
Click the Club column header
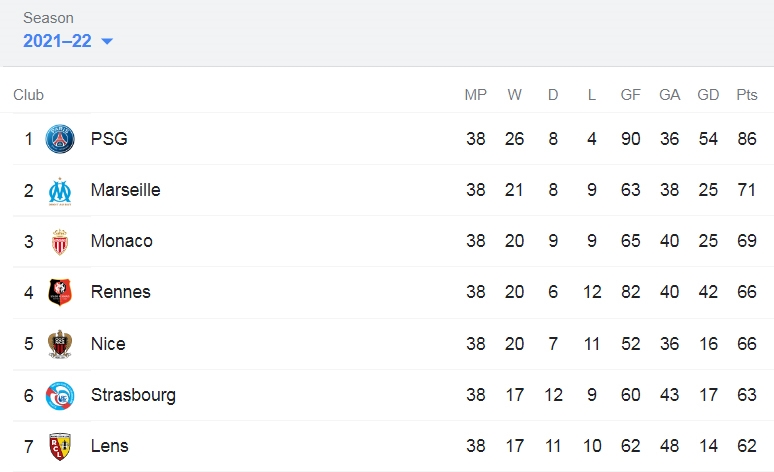point(28,95)
